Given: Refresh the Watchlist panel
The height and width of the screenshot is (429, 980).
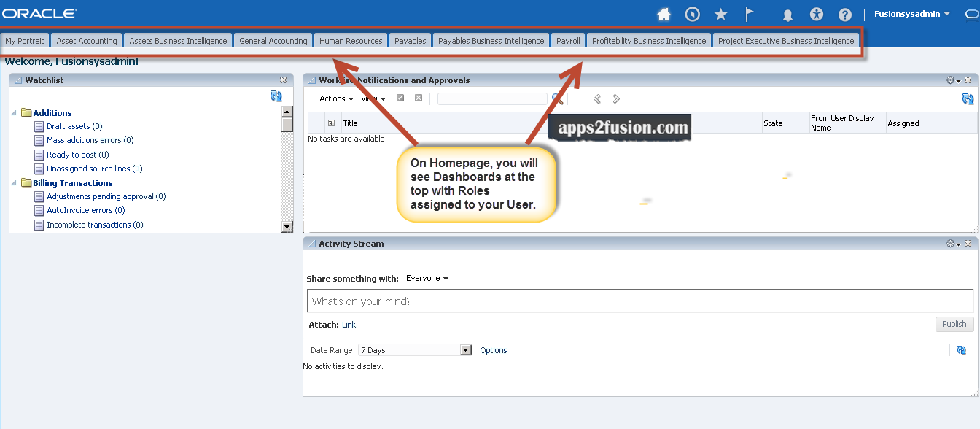Looking at the screenshot, I should point(276,96).
